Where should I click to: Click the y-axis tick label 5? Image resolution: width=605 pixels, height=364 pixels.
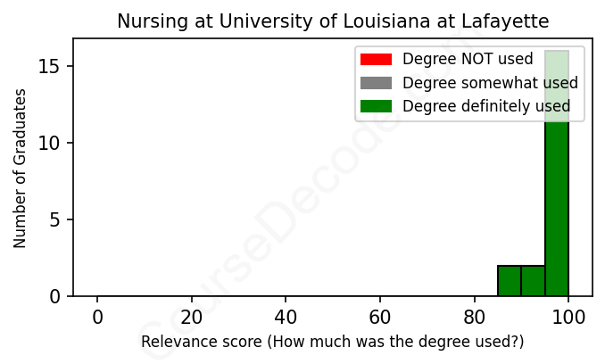coord(54,219)
